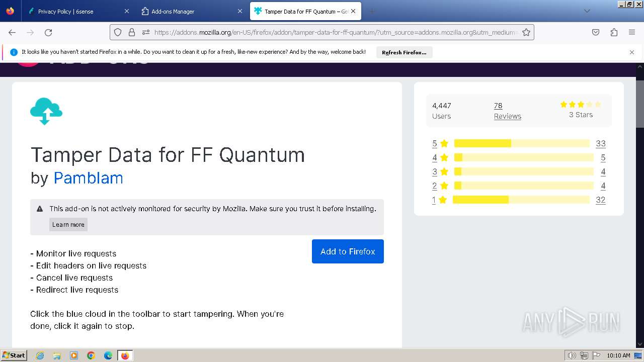The image size is (644, 362).
Task: Click the site padlock security icon
Action: (132, 32)
